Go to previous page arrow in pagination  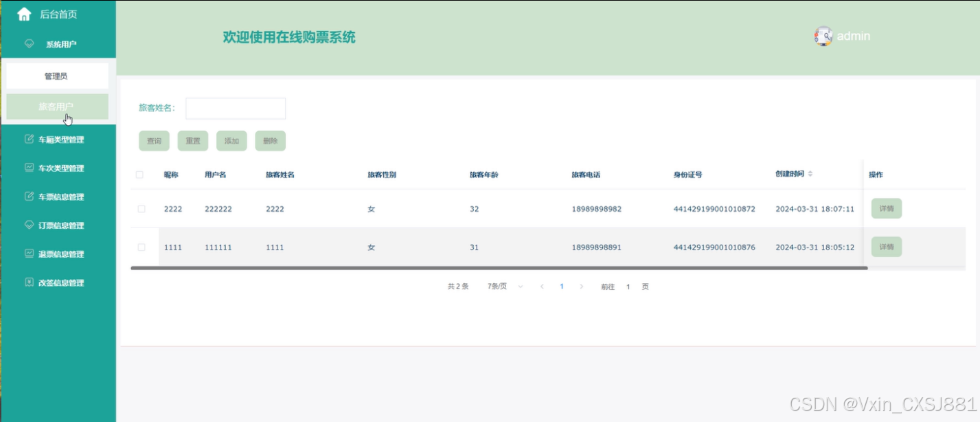(542, 287)
